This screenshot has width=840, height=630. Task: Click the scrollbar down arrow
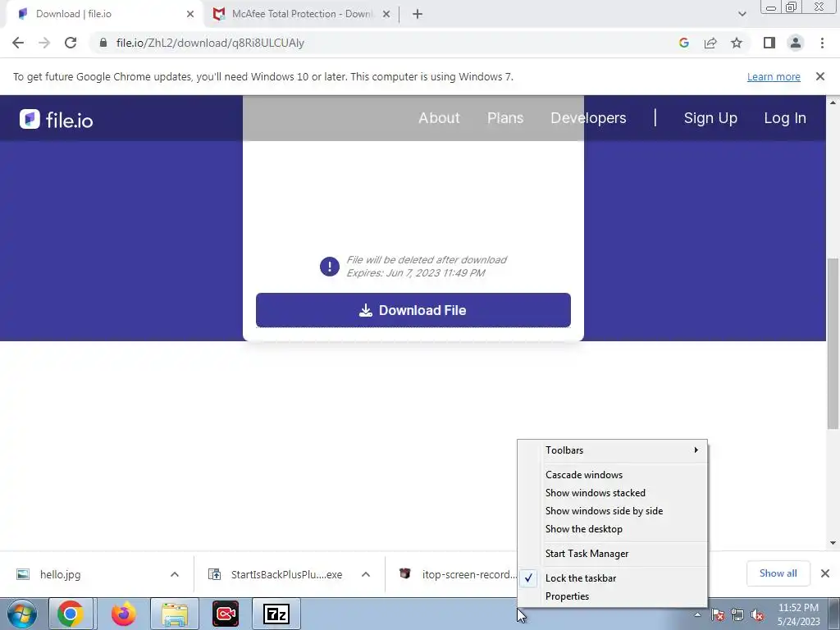point(833,543)
